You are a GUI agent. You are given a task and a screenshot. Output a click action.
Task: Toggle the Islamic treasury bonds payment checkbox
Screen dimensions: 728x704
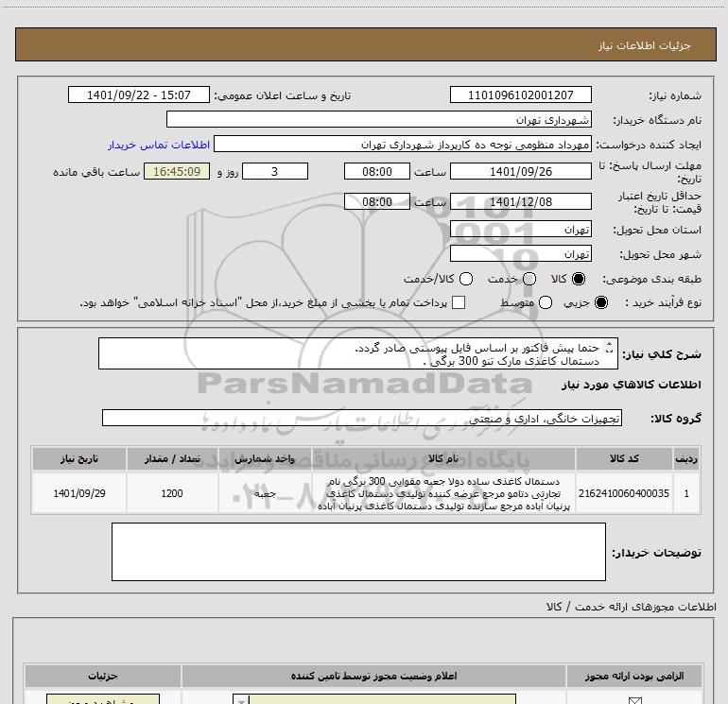[x=459, y=302]
